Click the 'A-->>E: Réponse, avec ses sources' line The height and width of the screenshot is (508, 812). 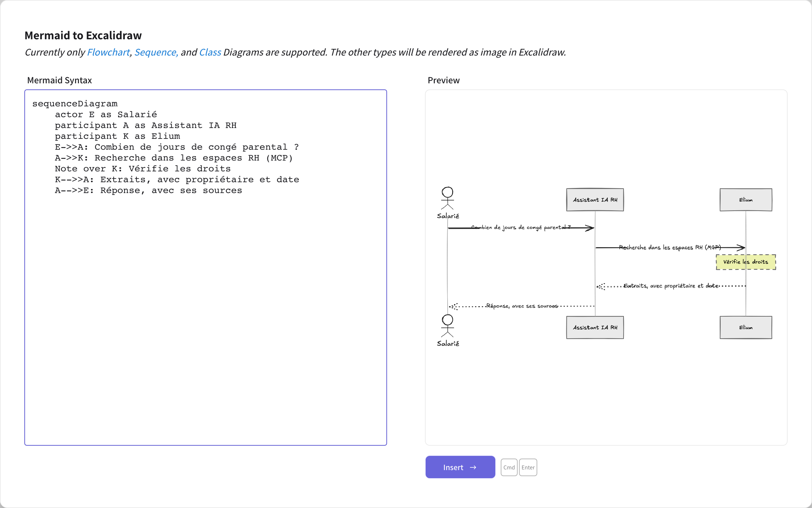pyautogui.click(x=149, y=190)
